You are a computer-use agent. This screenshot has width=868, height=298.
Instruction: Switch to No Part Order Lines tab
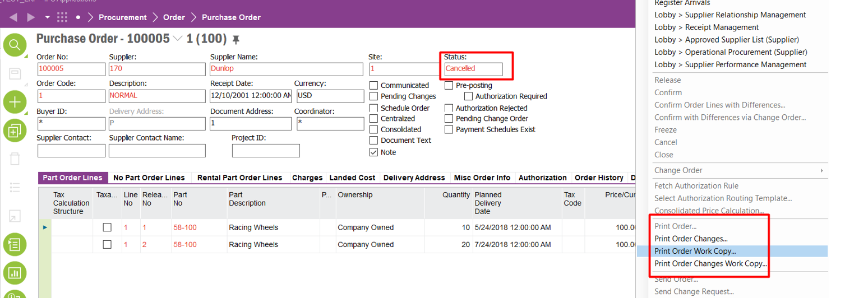coord(149,178)
